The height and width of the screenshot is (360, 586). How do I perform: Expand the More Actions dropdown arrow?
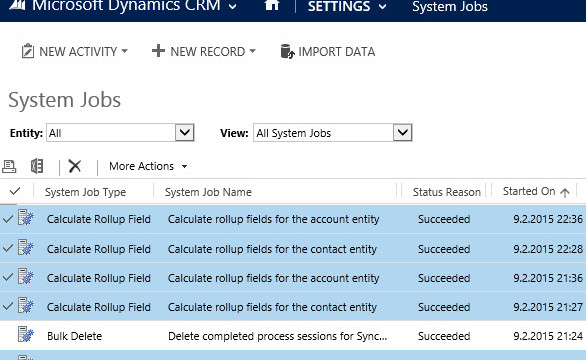point(184,166)
